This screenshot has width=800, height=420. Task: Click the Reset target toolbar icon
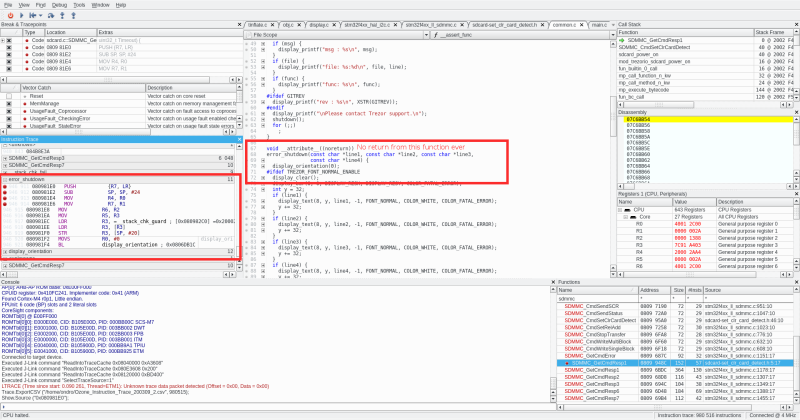point(33,15)
